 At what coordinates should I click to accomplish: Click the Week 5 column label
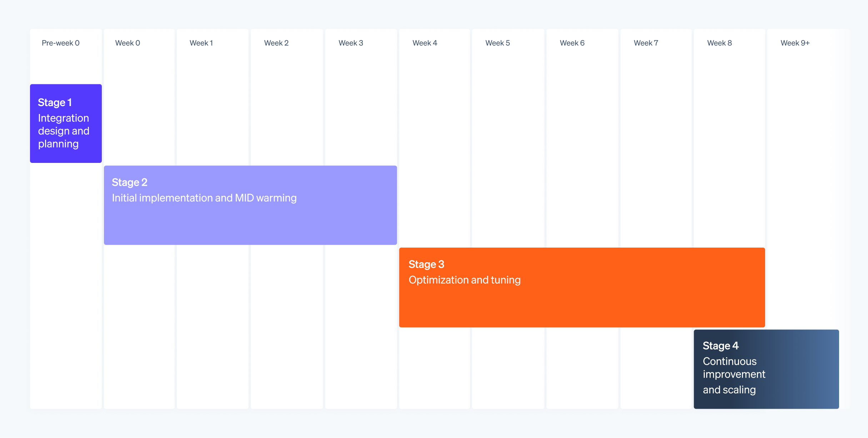pos(498,43)
